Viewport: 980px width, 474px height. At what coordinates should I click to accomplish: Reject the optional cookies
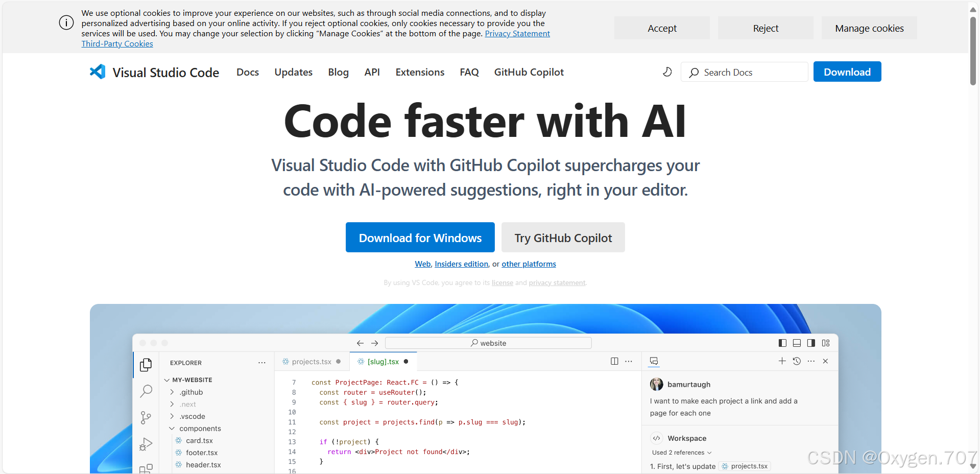[x=766, y=28]
